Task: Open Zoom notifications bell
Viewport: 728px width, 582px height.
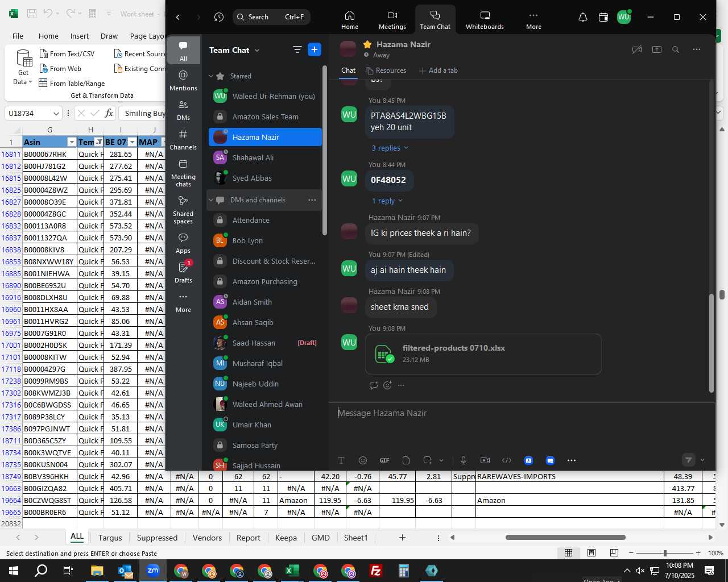Action: click(583, 17)
